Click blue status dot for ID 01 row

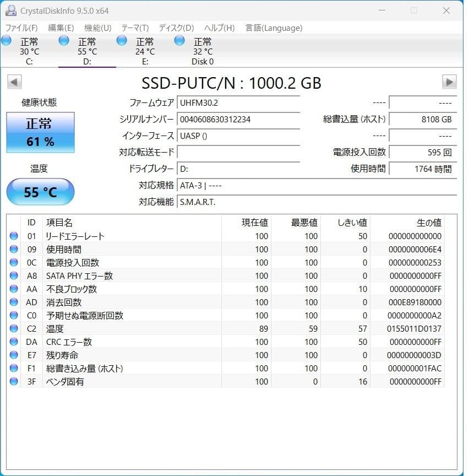[x=14, y=236]
